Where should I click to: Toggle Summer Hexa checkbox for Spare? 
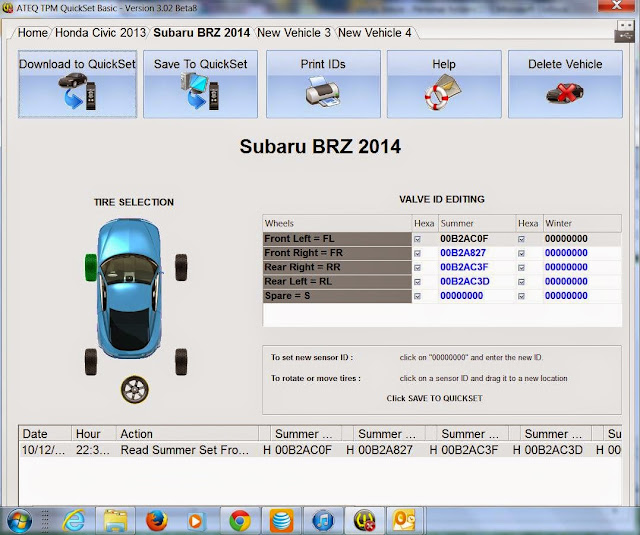coord(417,296)
